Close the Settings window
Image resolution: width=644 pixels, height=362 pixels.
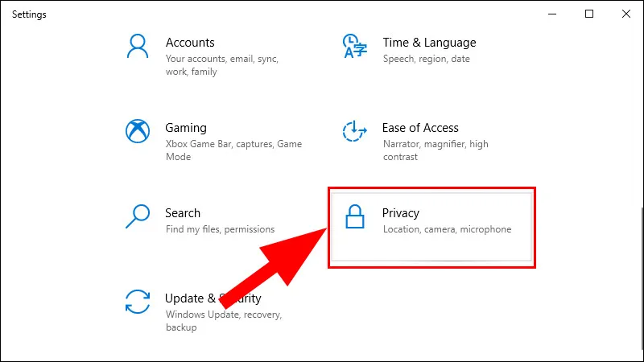[x=626, y=14]
